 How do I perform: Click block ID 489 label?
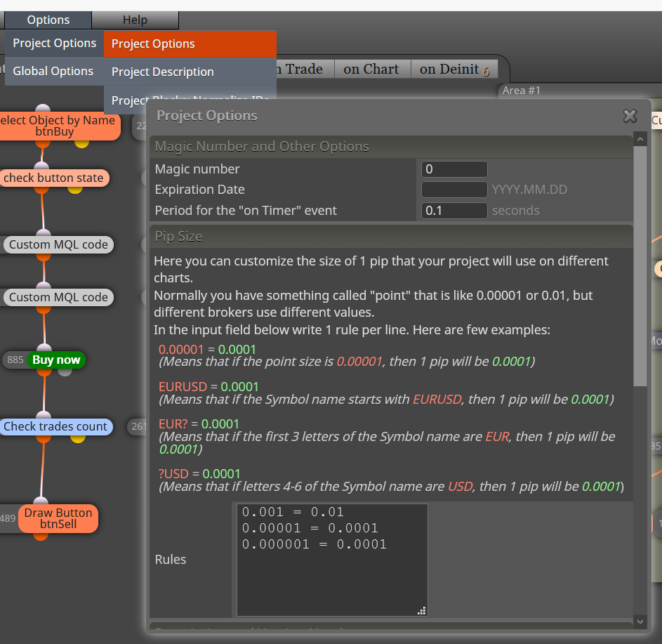coord(8,518)
